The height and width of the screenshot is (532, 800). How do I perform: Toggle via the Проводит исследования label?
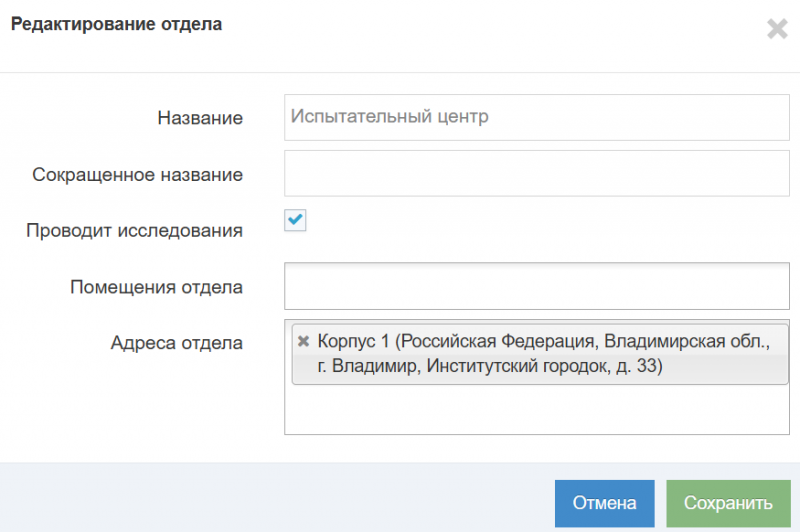point(134,231)
